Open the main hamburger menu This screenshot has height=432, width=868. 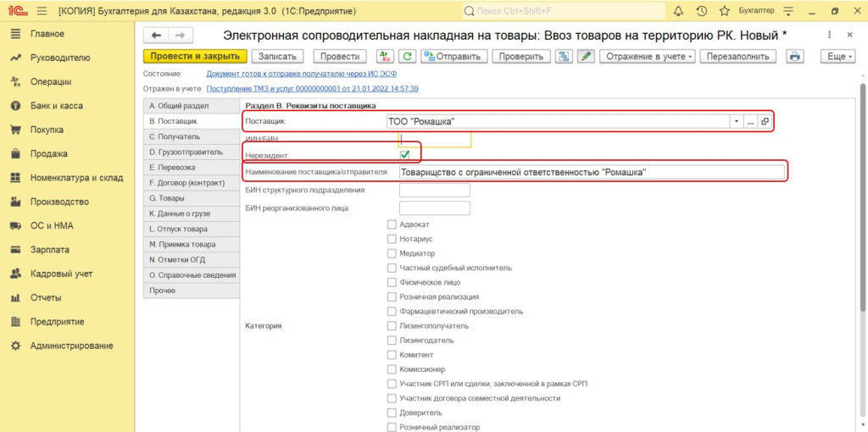42,11
